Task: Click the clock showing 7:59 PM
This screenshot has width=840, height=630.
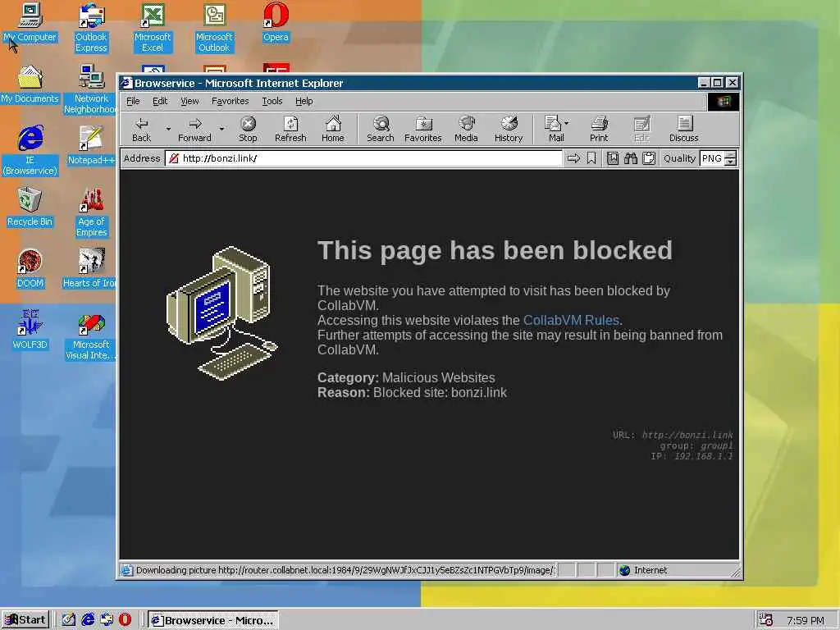Action: coord(806,620)
